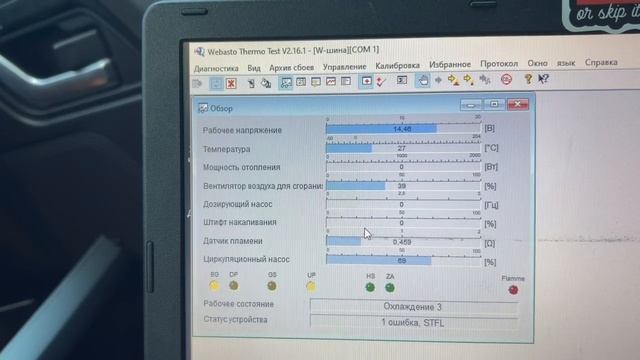Click the red X disconnect toolbar icon
The width and height of the screenshot is (640, 360).
231,84
